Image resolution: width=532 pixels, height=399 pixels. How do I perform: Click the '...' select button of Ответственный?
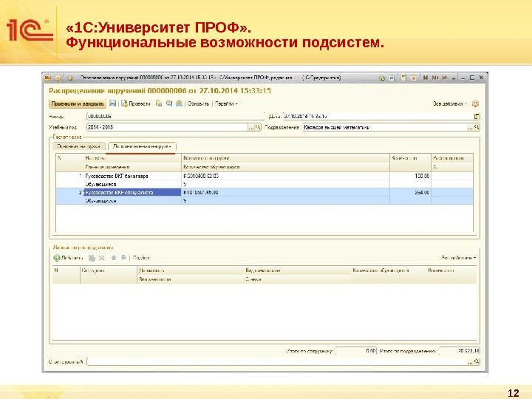coord(470,361)
